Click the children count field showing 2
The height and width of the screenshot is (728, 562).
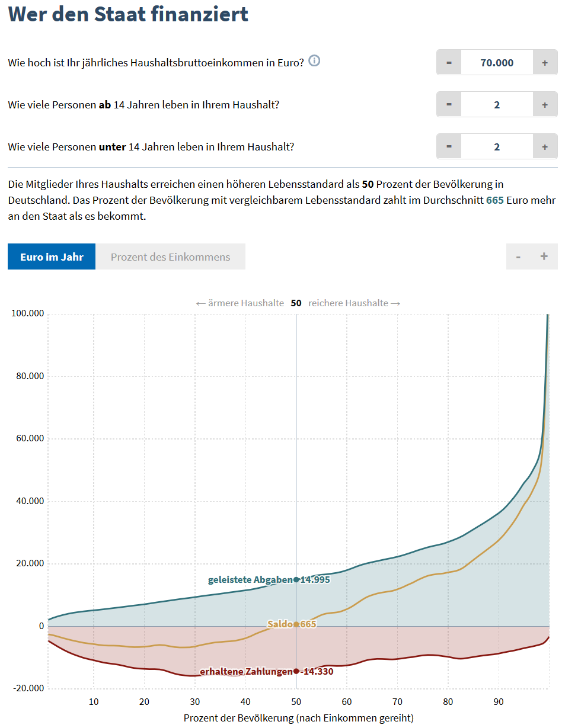[497, 147]
